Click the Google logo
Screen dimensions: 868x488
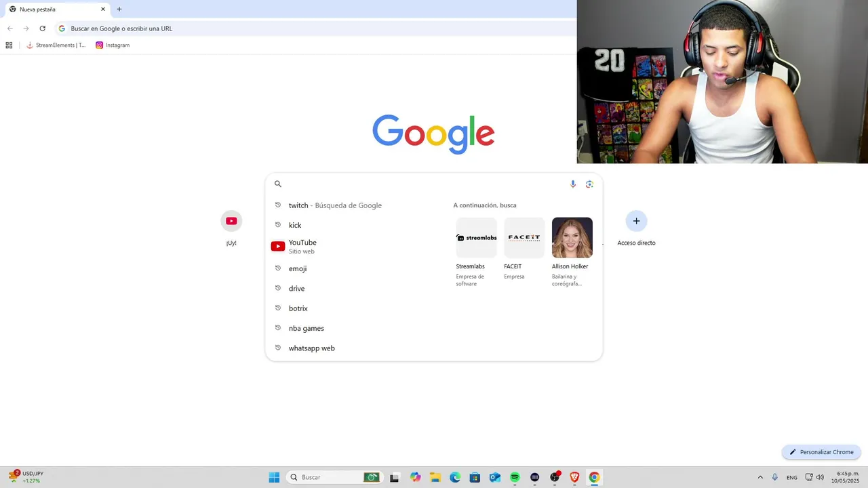pos(433,134)
